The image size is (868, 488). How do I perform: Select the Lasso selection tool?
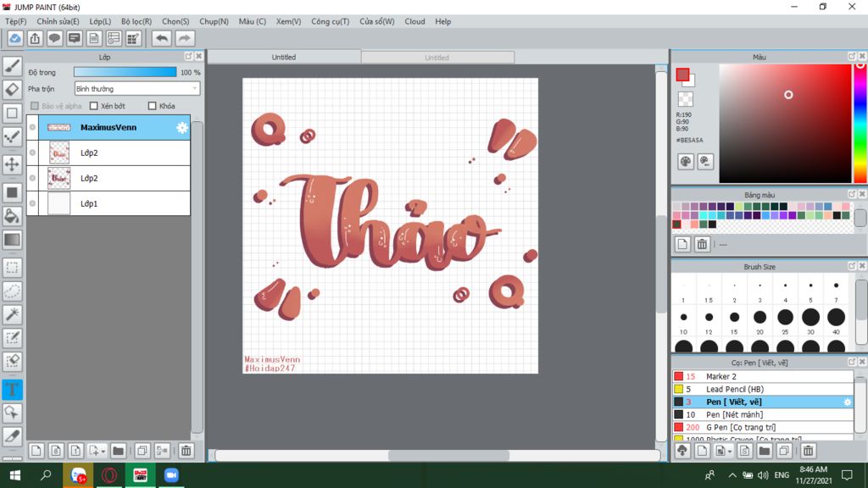[12, 291]
